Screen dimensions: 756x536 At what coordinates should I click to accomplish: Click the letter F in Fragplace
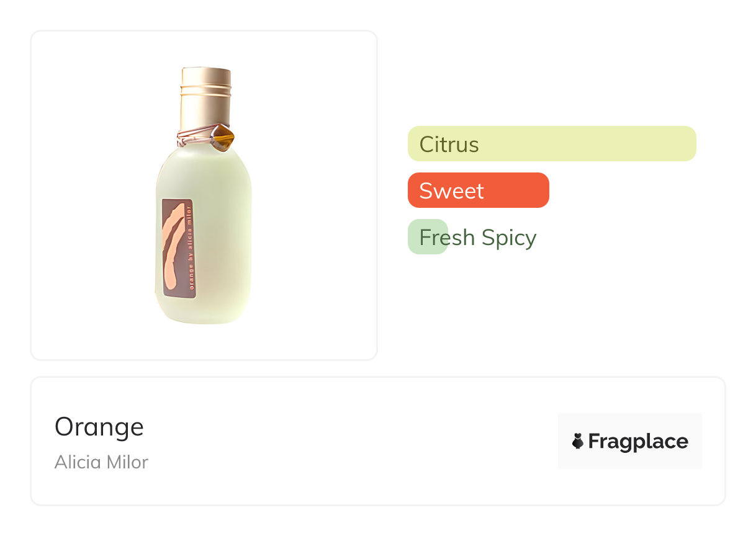(x=595, y=442)
